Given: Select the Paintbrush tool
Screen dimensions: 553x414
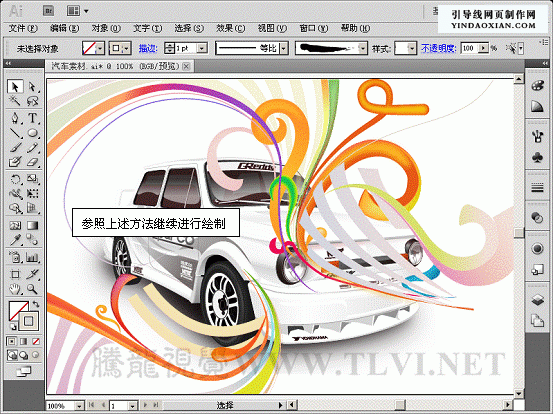Looking at the screenshot, I should [15, 147].
